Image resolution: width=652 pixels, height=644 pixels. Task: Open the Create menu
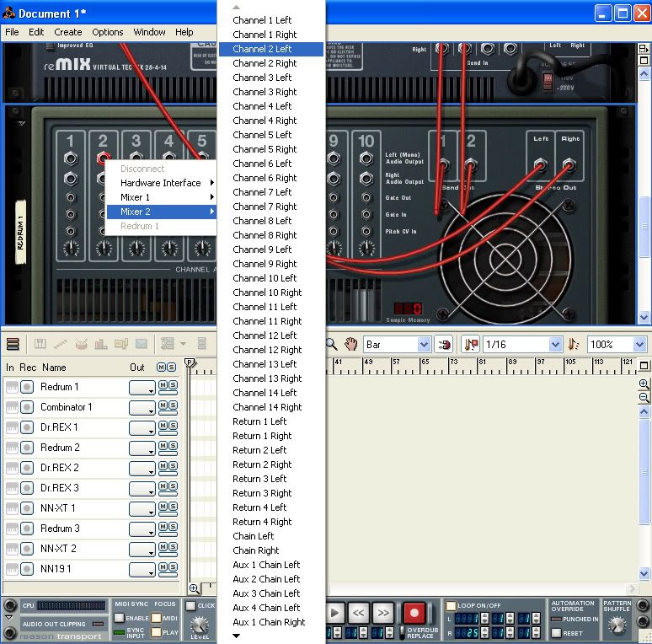[x=67, y=32]
